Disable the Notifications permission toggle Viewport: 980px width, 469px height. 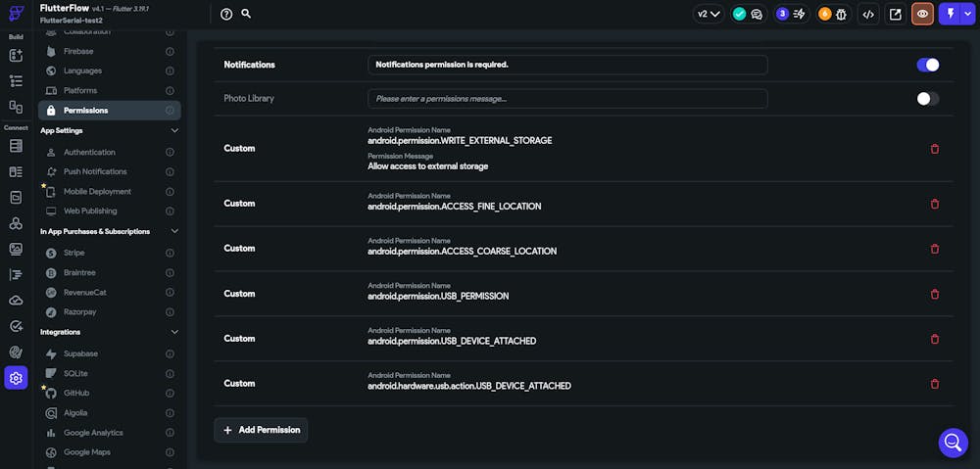[x=927, y=65]
